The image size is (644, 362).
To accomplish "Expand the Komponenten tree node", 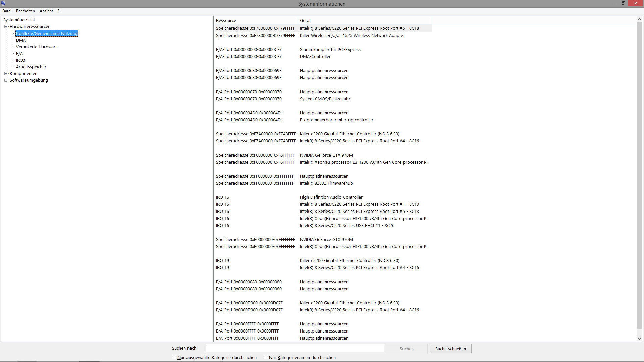I will 6,74.
